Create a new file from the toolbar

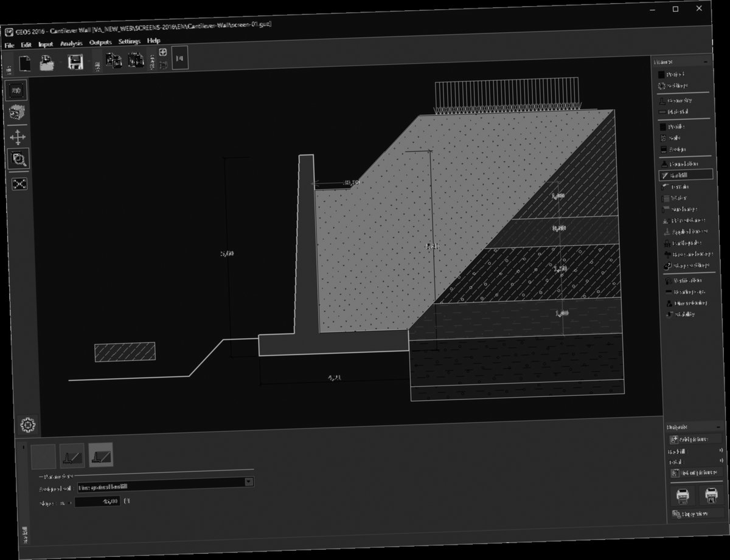[x=26, y=63]
